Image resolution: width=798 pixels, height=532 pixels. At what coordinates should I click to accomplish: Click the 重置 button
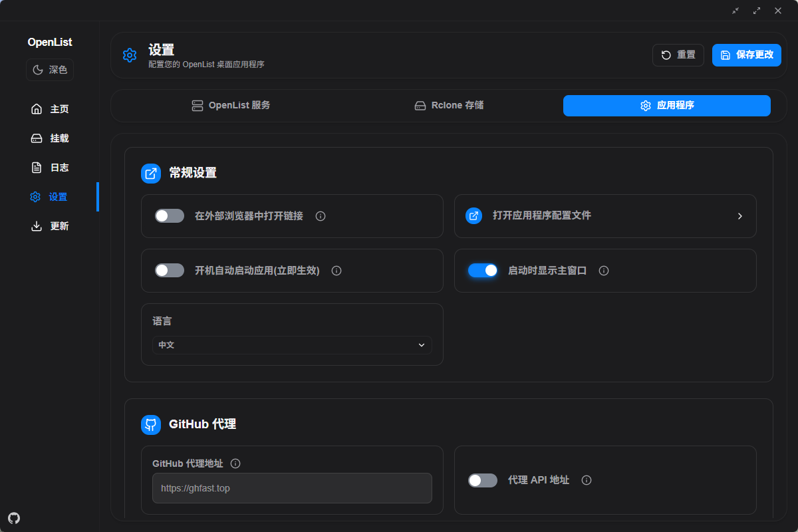coord(678,55)
